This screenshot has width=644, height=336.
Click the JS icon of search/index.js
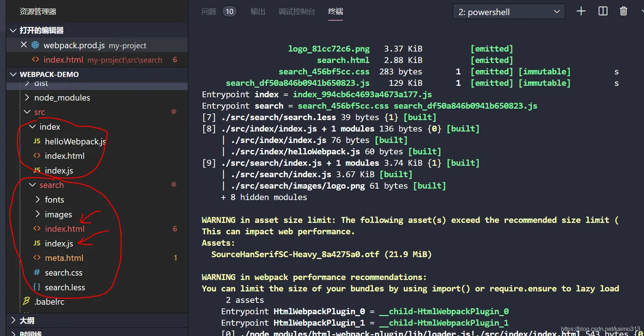[x=37, y=243]
